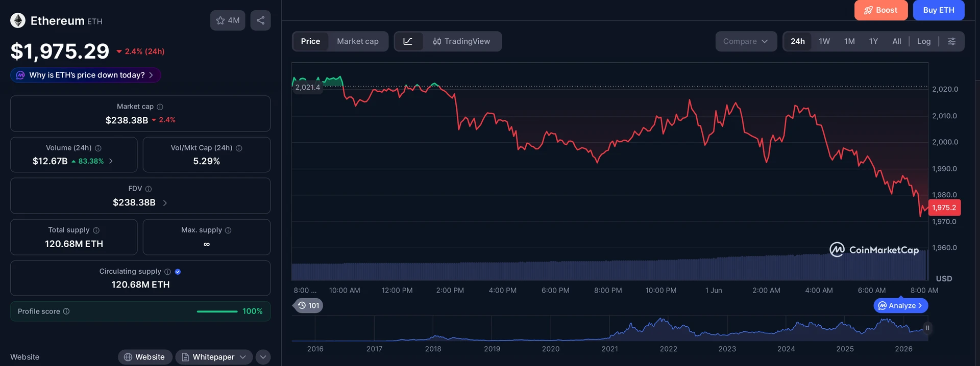The image size is (980, 366).
Task: Switch to line chart view icon
Action: 408,41
